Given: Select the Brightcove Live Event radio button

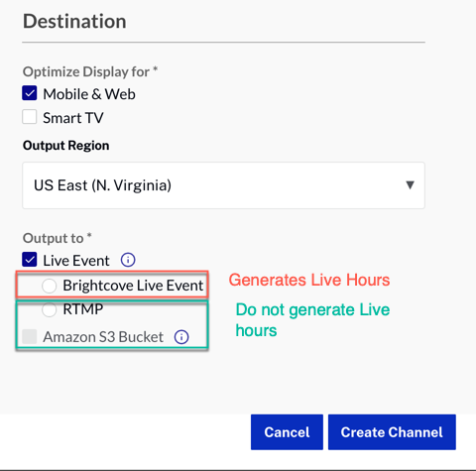Looking at the screenshot, I should [x=50, y=286].
